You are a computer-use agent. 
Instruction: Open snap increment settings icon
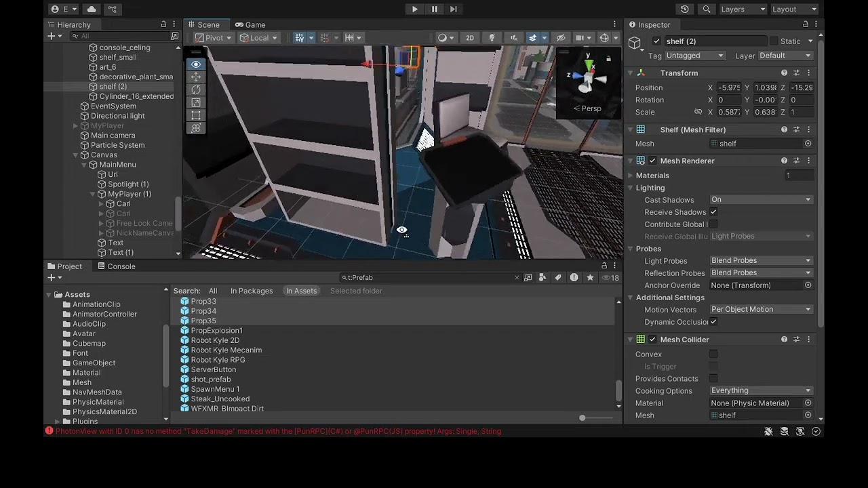[x=349, y=37]
